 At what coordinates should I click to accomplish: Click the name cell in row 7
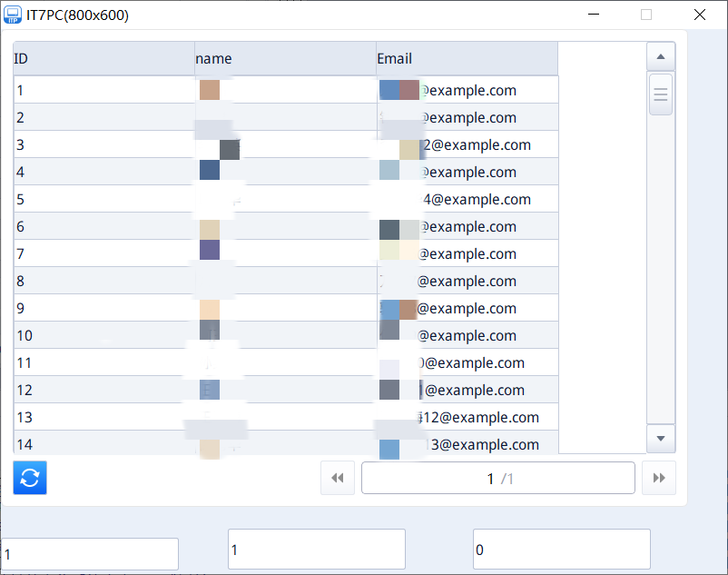286,253
